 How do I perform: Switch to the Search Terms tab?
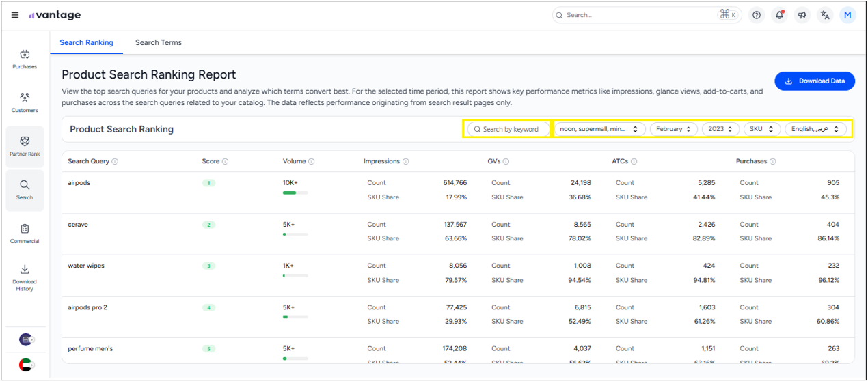(159, 42)
